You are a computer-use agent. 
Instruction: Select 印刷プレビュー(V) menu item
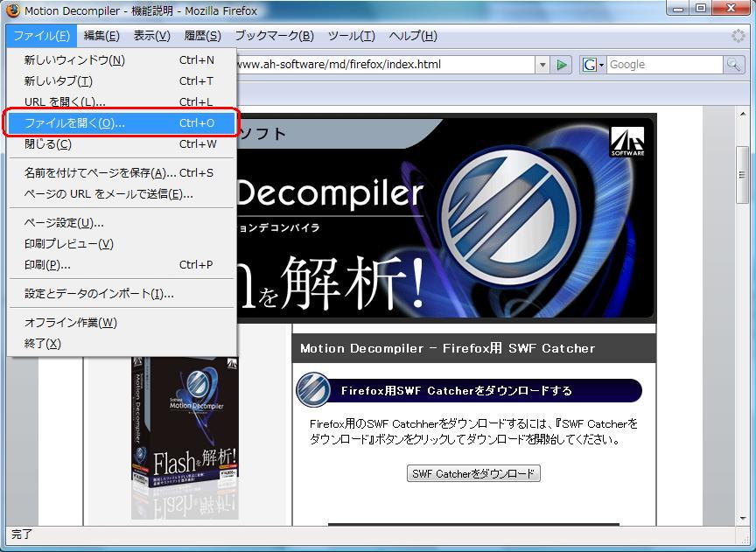(x=122, y=244)
